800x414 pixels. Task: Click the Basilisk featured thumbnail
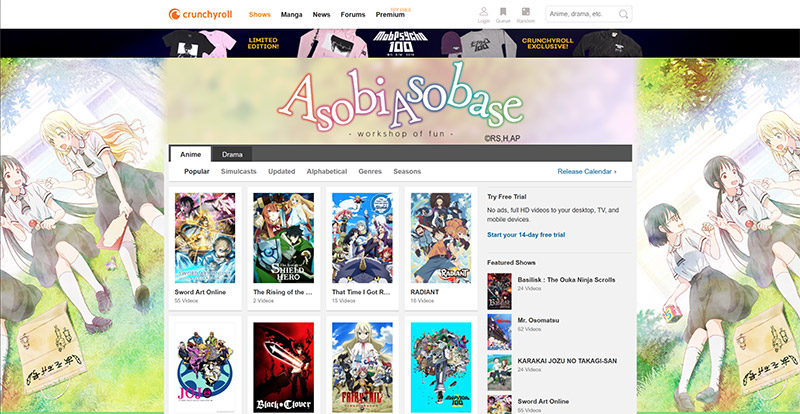click(x=499, y=290)
